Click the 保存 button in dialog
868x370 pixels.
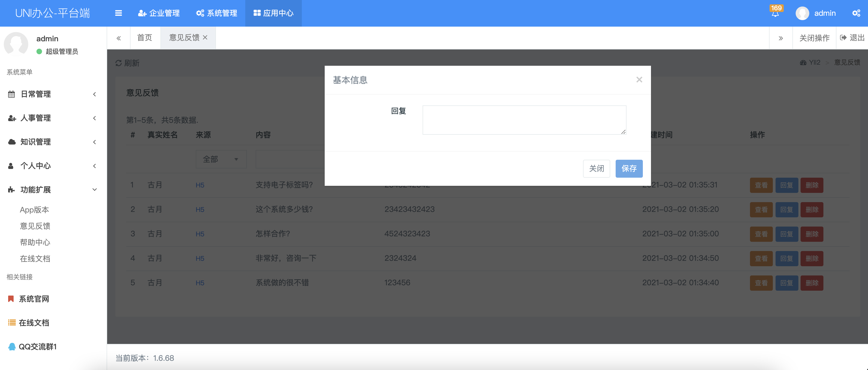coord(629,169)
